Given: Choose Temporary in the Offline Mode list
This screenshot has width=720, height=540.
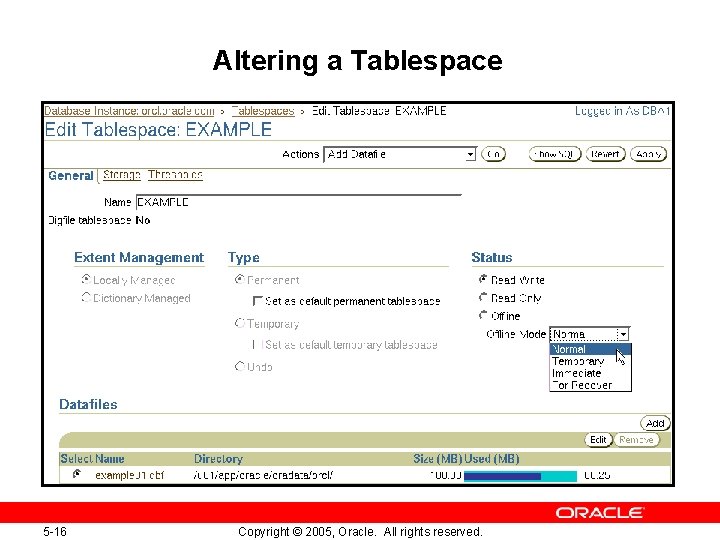Looking at the screenshot, I should click(591, 361).
